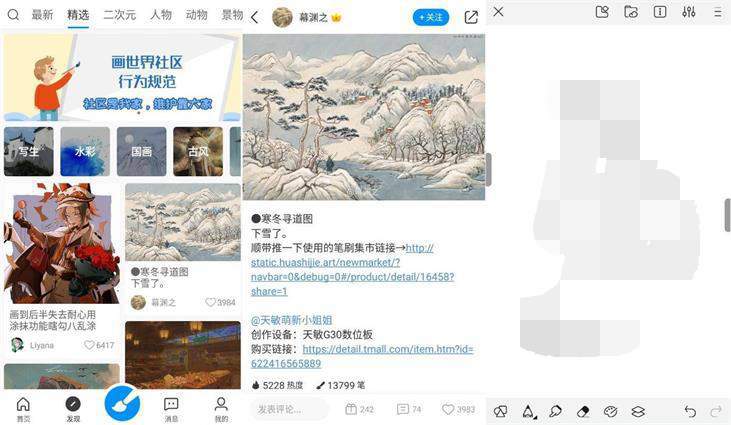
Task: Tap the center paintbrush create button
Action: 122,403
